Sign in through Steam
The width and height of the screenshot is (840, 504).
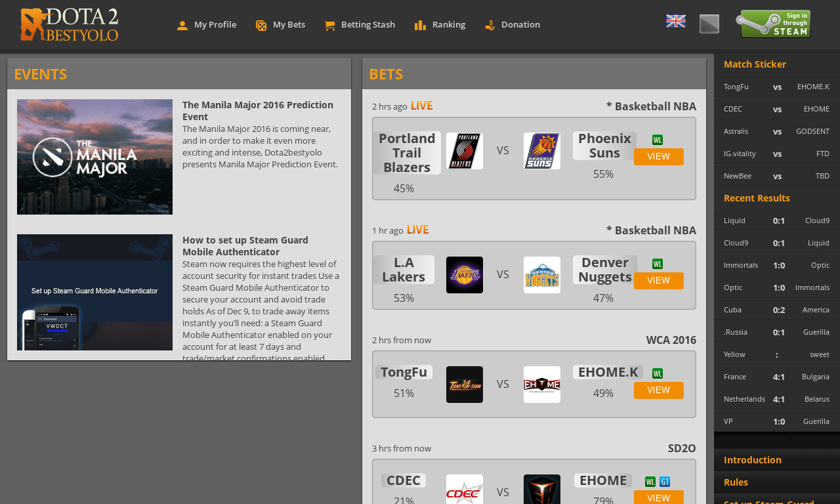(773, 24)
